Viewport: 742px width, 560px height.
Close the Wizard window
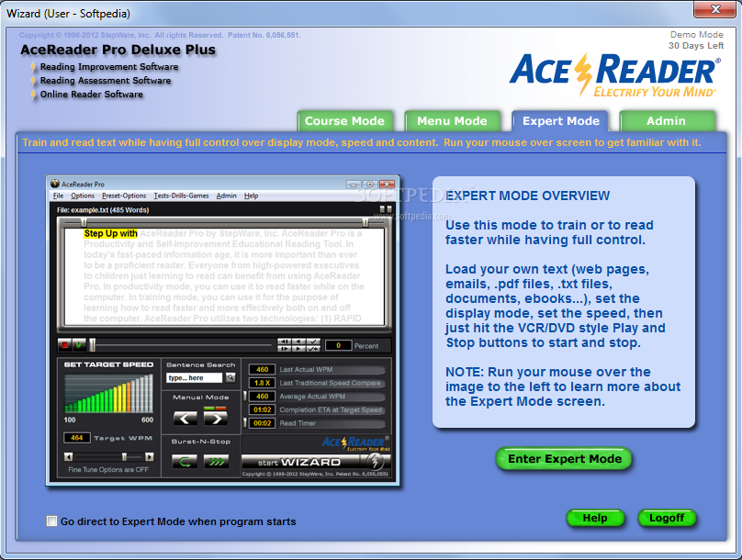(715, 9)
